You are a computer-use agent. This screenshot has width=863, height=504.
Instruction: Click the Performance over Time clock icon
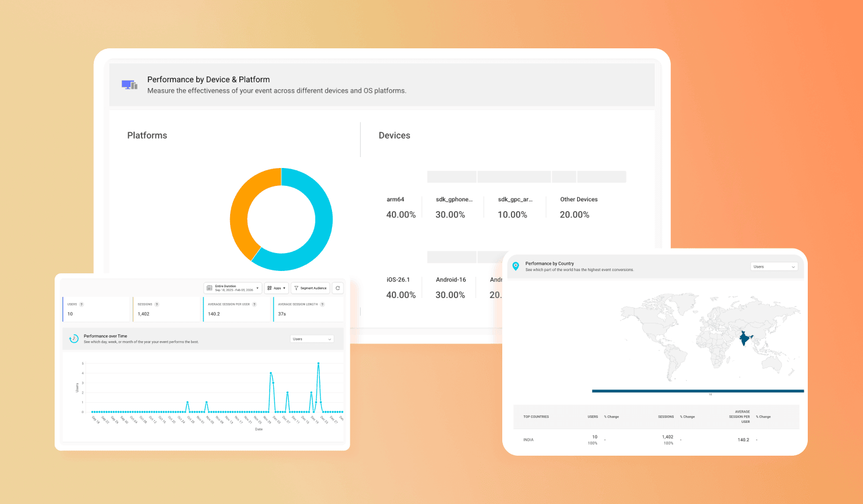tap(74, 339)
